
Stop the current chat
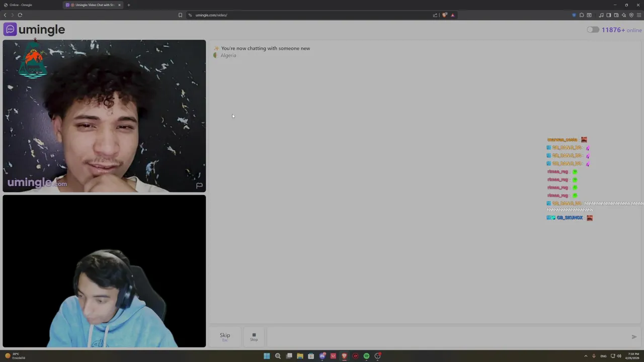click(254, 337)
